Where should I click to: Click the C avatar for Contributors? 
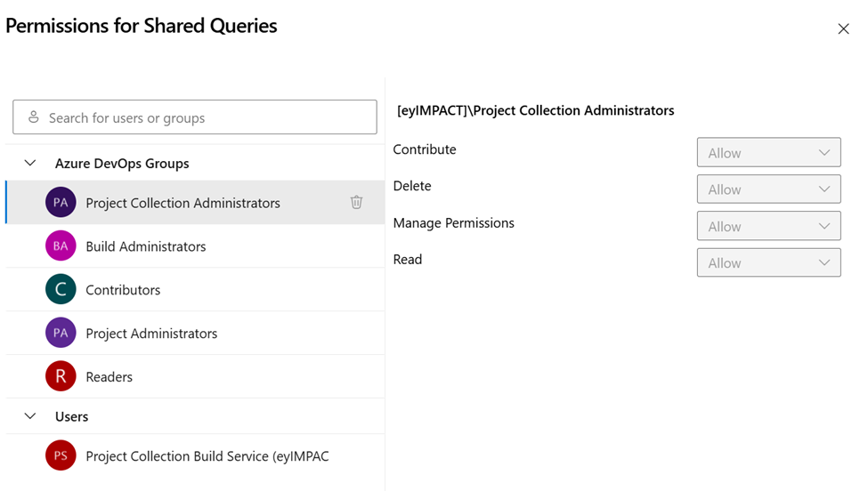[x=61, y=289]
